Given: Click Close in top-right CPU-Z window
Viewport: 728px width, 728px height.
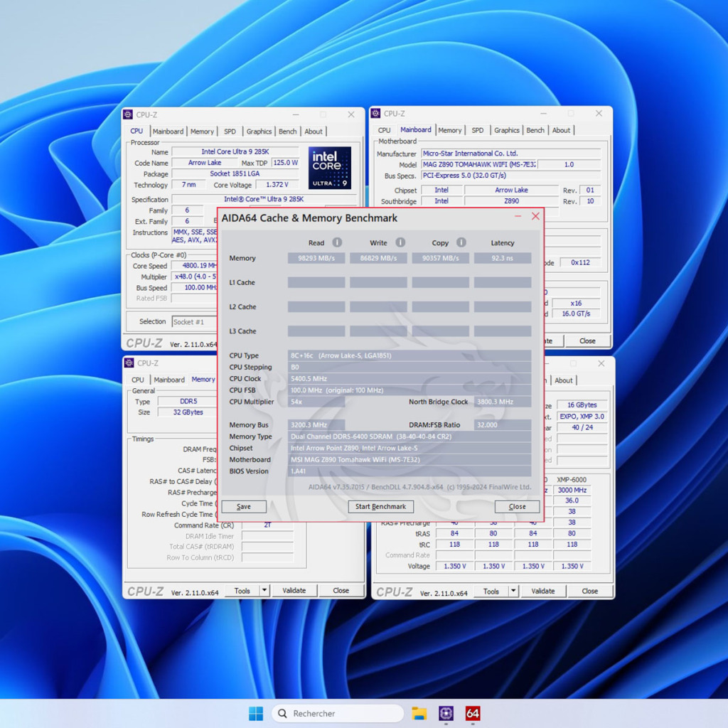Looking at the screenshot, I should coord(587,341).
